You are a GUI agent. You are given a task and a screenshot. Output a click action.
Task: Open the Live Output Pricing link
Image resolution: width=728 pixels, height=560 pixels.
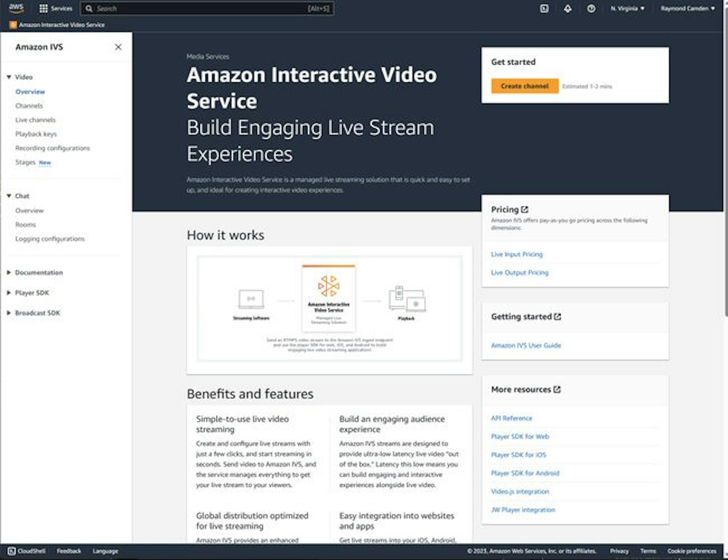pyautogui.click(x=520, y=273)
